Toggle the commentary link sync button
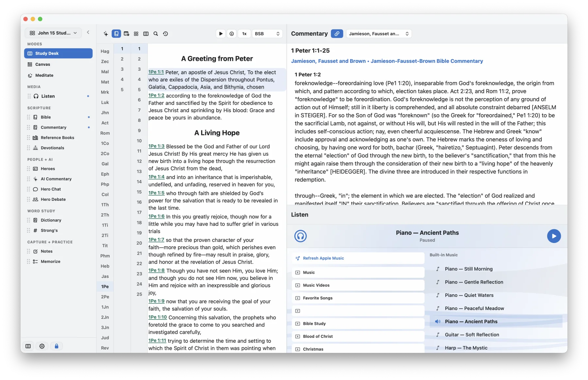The height and width of the screenshot is (380, 588). 337,34
